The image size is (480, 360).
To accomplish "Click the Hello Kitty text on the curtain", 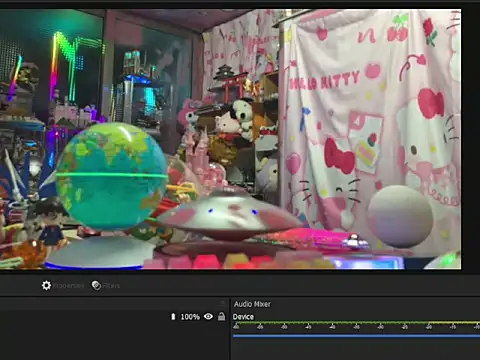I will [x=324, y=81].
